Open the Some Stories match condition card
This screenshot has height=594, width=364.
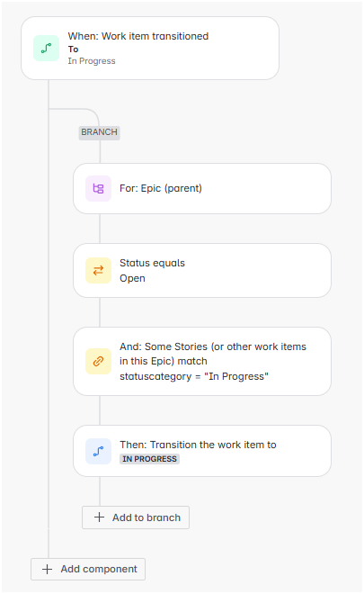pos(202,362)
